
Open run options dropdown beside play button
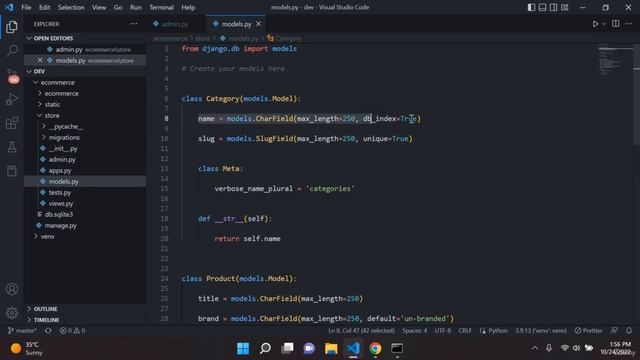pyautogui.click(x=604, y=24)
